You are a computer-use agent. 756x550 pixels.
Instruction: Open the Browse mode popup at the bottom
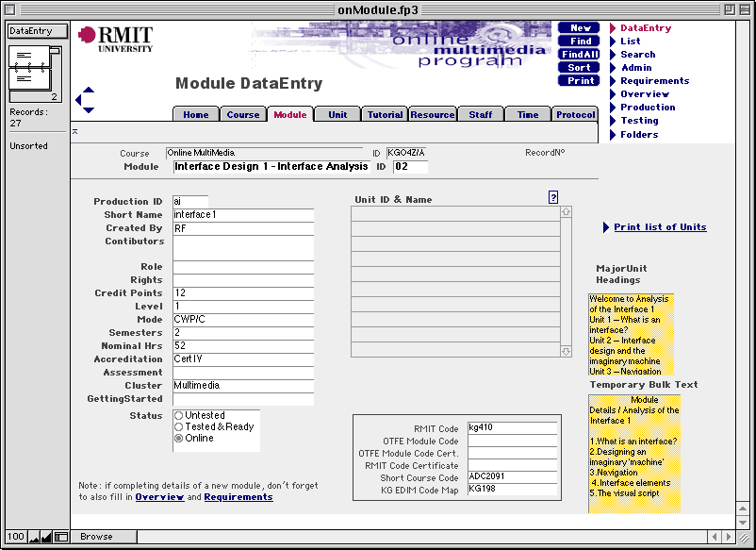tap(104, 536)
